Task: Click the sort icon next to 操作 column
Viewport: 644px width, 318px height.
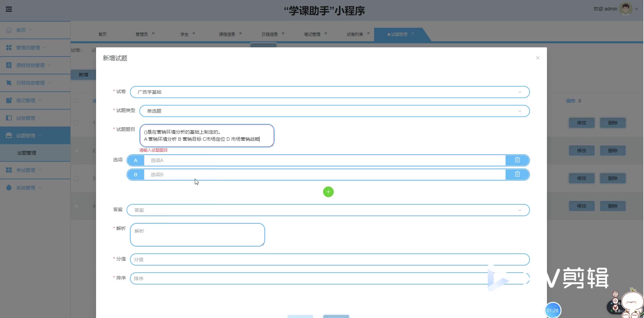Action: point(580,101)
